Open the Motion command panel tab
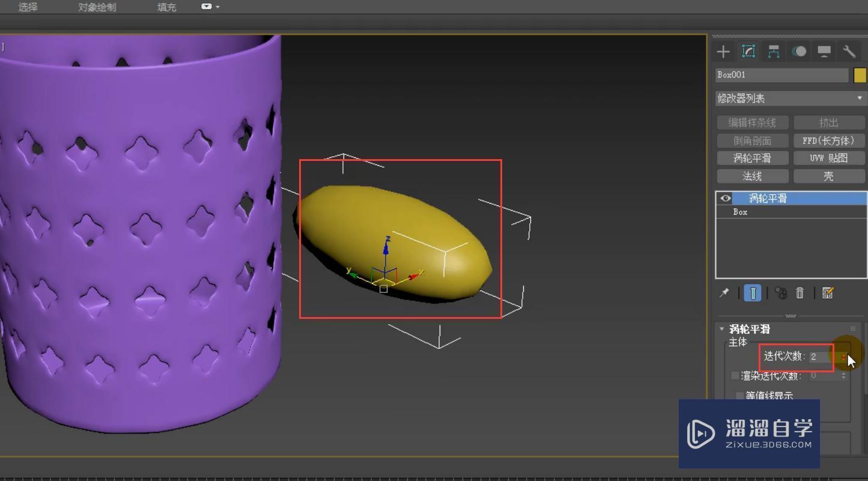The image size is (868, 481). [x=799, y=52]
